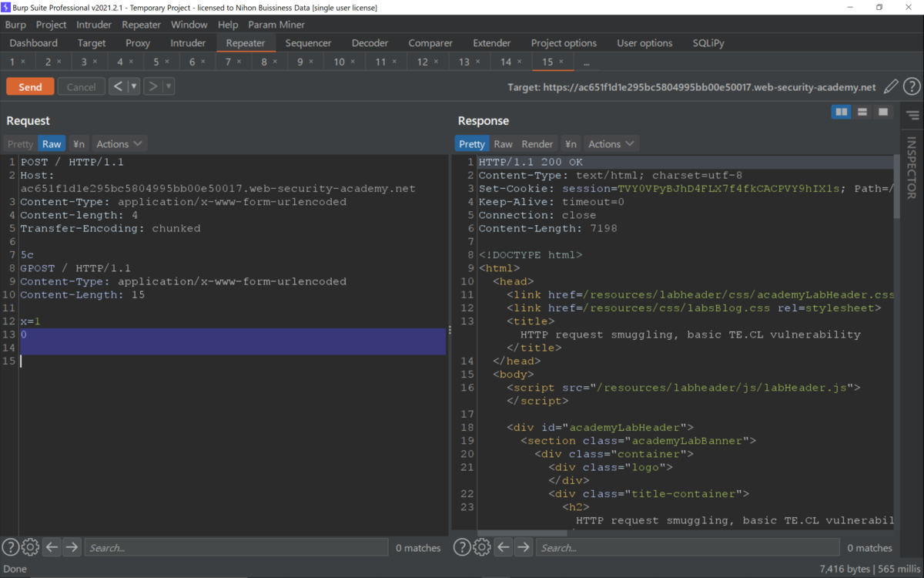Open Request search settings gear

click(30, 547)
